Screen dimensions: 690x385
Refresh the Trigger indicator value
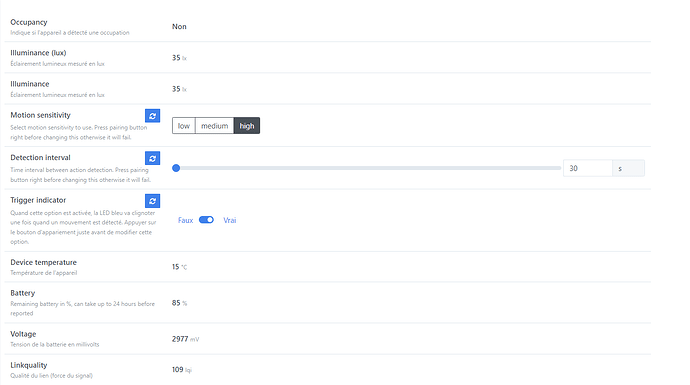[152, 201]
